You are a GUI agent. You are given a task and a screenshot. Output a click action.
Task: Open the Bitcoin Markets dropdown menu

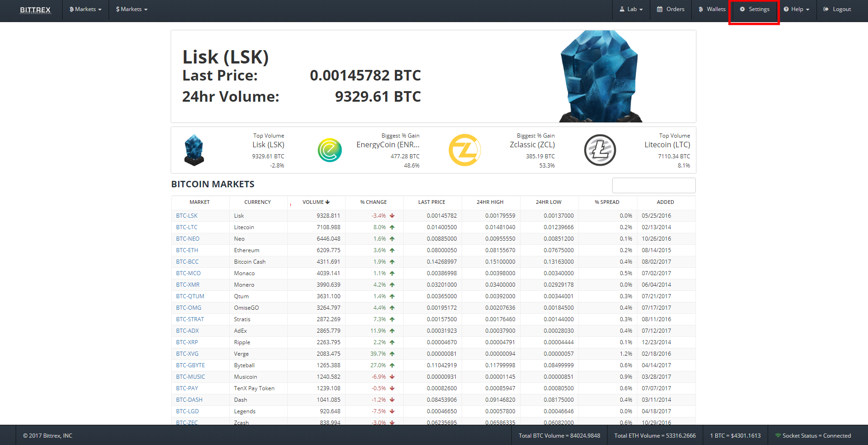tap(86, 9)
